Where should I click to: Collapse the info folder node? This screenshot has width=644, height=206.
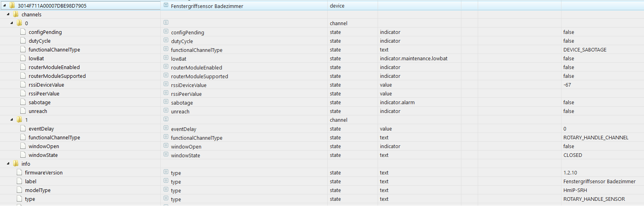8,164
